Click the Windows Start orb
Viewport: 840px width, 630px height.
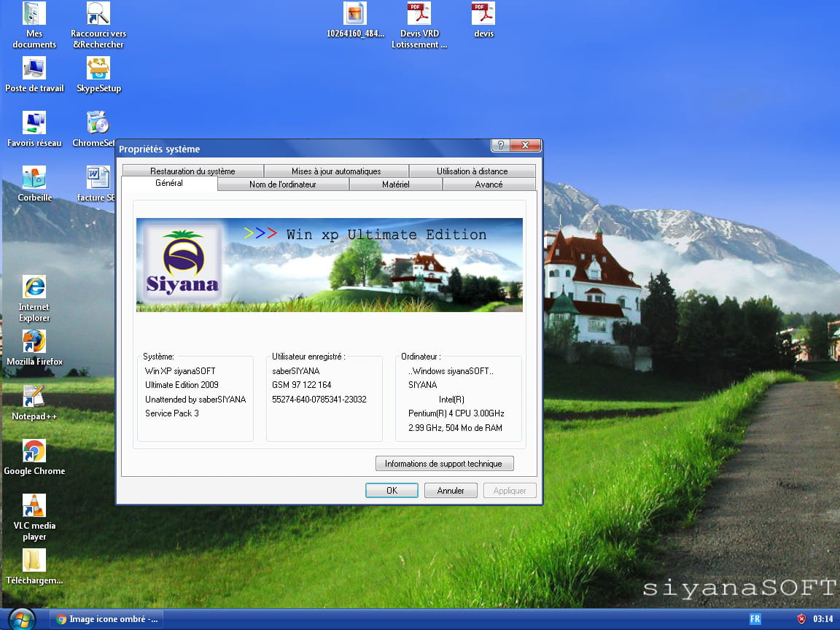21,619
